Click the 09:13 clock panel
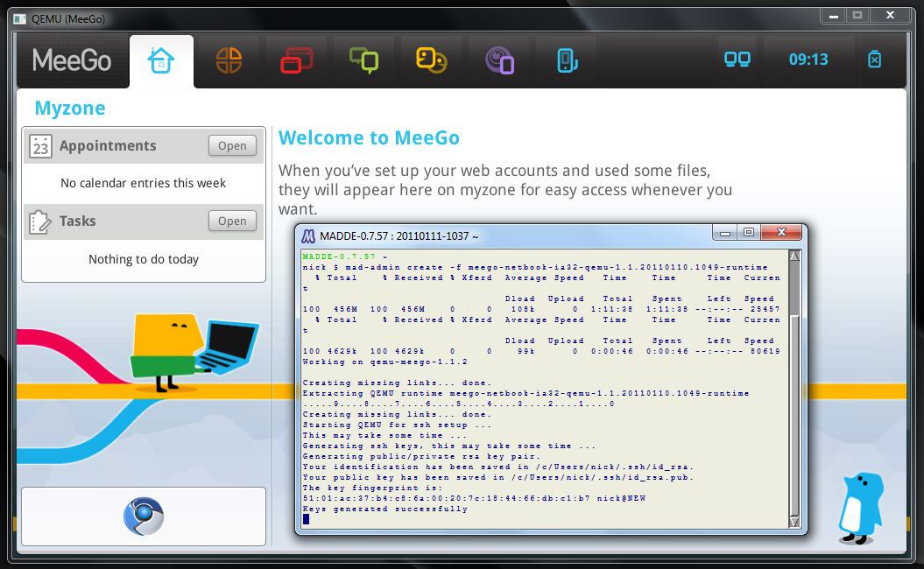 [x=808, y=60]
